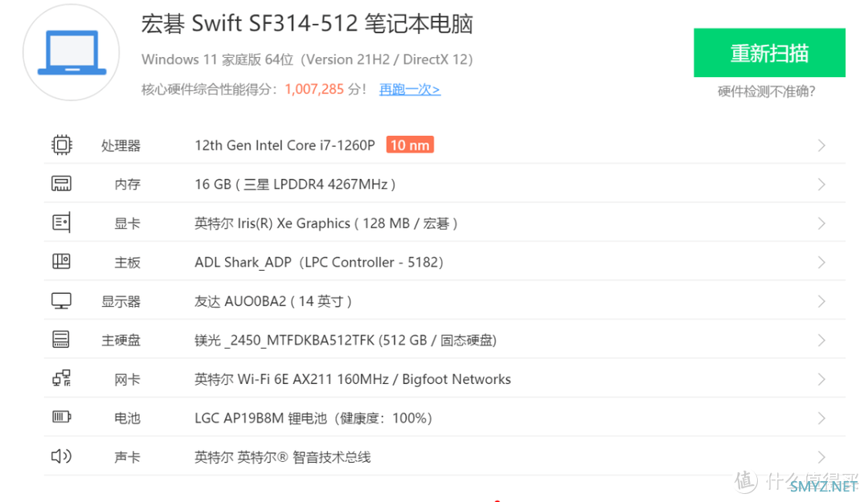Click the 英特尔® 智音技术总线 text
This screenshot has width=868, height=502.
coord(282,457)
